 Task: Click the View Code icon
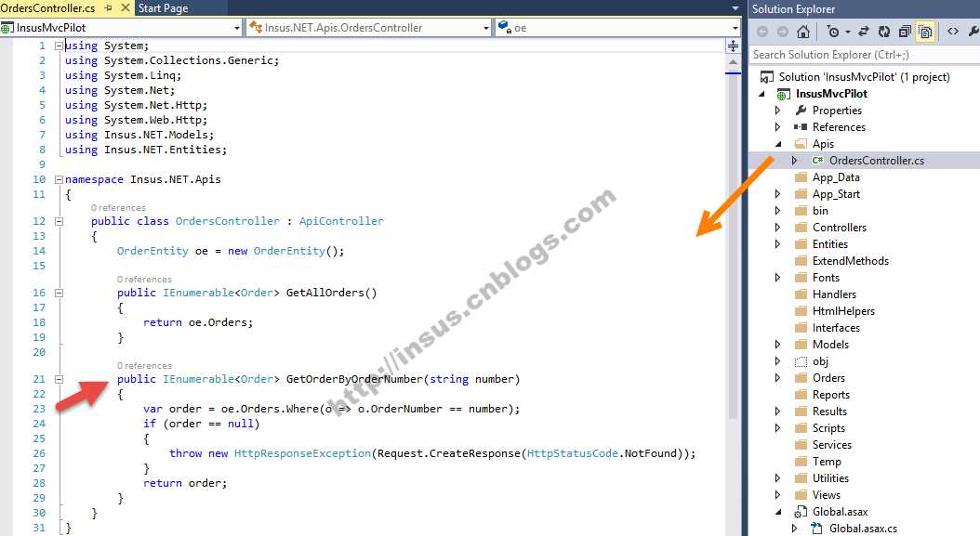point(952,32)
